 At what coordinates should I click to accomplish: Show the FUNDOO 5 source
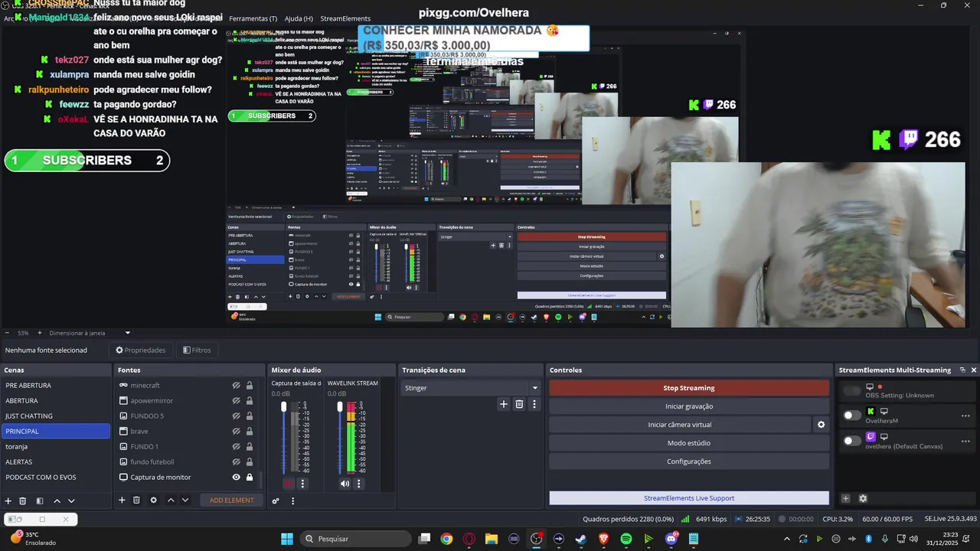click(x=237, y=416)
